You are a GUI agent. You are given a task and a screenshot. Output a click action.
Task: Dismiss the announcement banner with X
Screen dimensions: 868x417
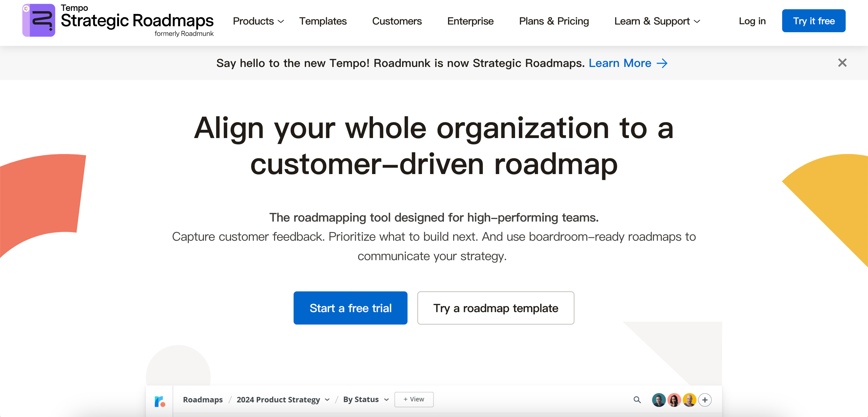(x=842, y=63)
